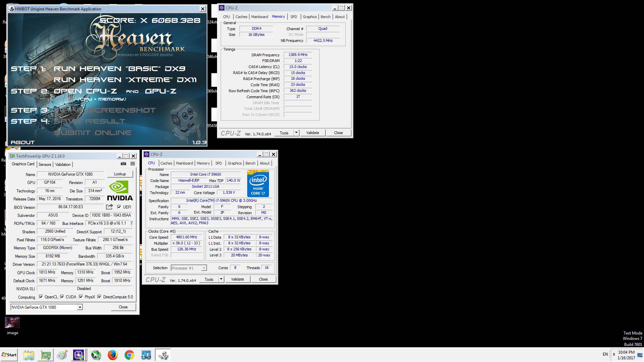
Task: Toggle the OpenCL checkbox
Action: pyautogui.click(x=41, y=297)
